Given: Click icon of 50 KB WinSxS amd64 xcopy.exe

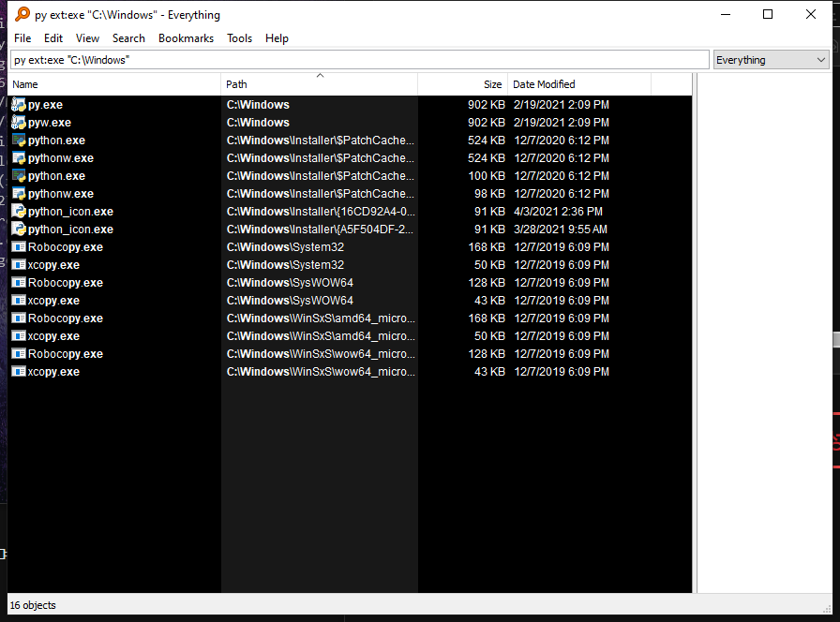Looking at the screenshot, I should (19, 335).
